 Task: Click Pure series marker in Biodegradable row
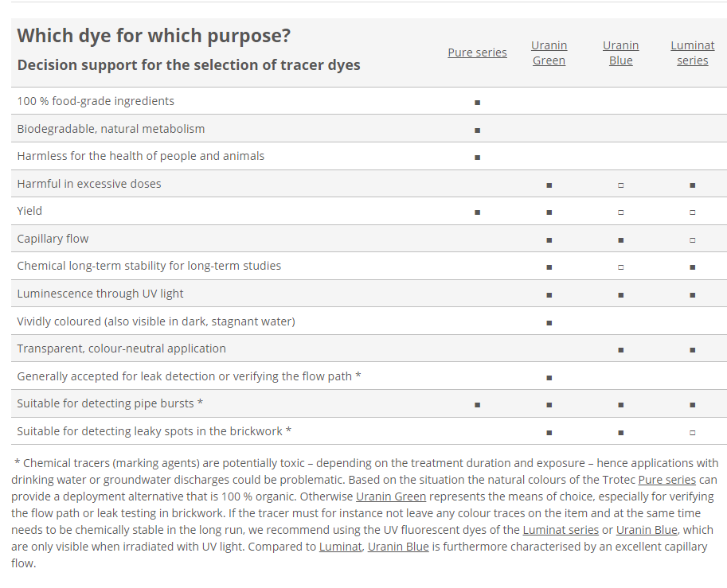coord(477,130)
